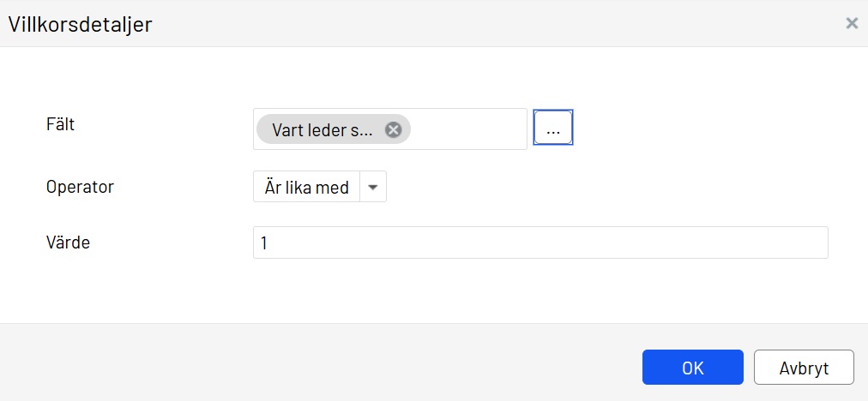Confirm the condition with OK
This screenshot has width=868, height=401.
[692, 368]
